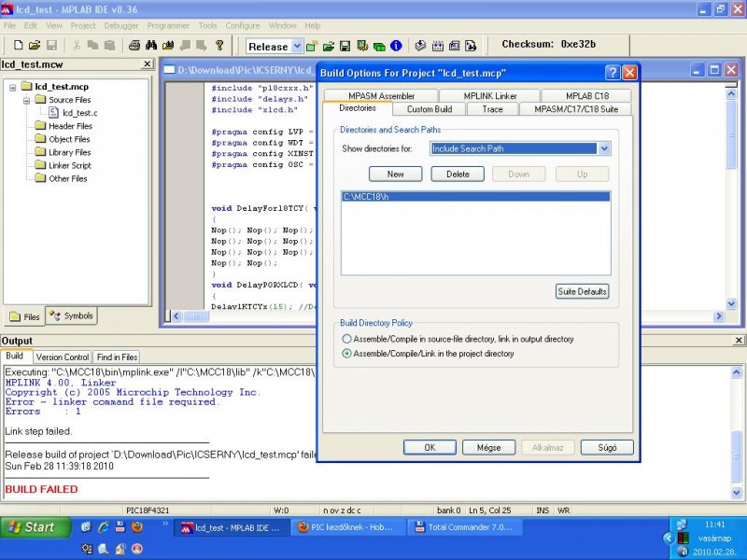
Task: Open the MPASM/C17/C18 Suite tab
Action: click(x=575, y=109)
